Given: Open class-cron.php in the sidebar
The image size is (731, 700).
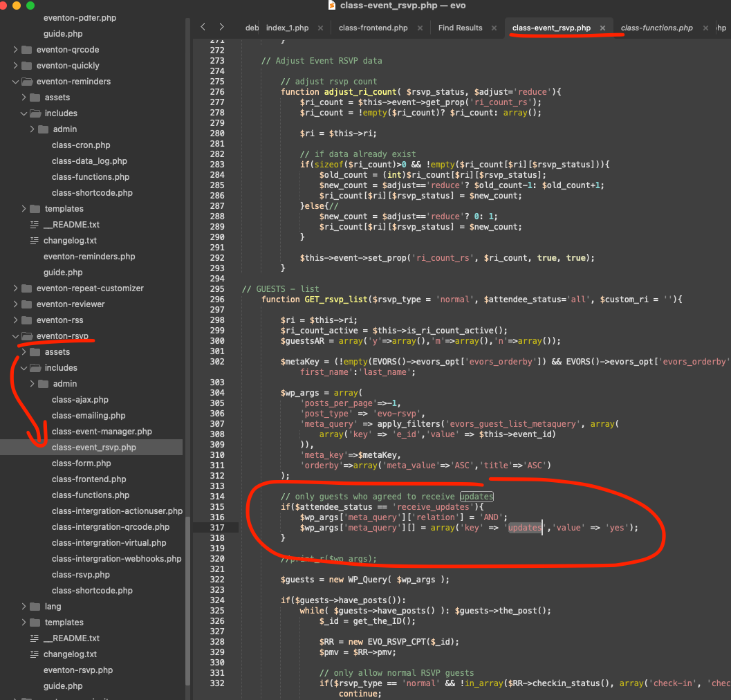Looking at the screenshot, I should 81,145.
